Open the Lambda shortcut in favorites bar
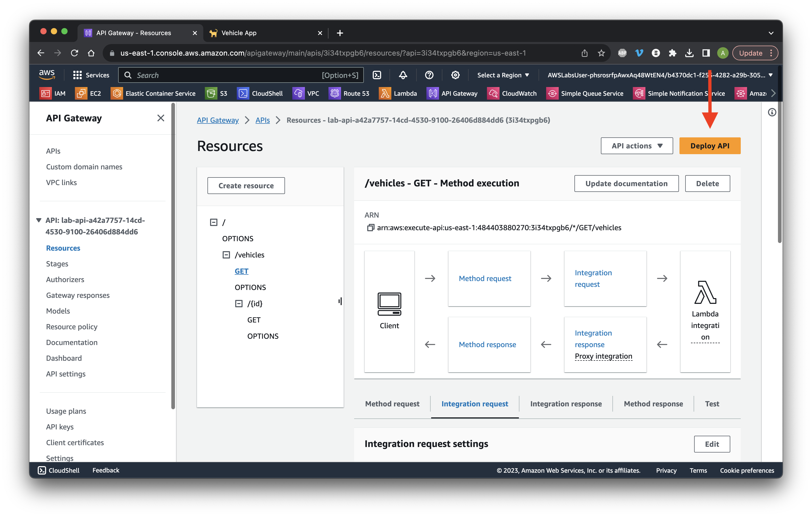This screenshot has width=812, height=517. [398, 93]
